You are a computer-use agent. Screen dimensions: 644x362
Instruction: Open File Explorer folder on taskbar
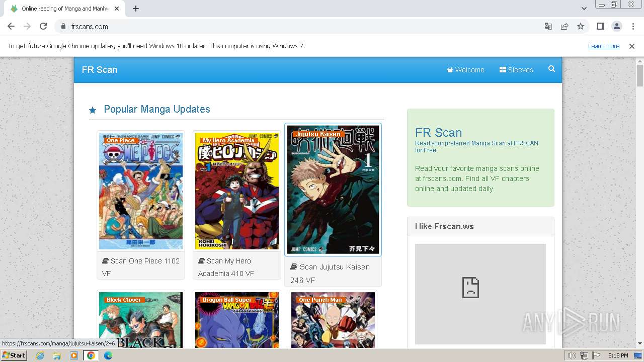[57, 355]
